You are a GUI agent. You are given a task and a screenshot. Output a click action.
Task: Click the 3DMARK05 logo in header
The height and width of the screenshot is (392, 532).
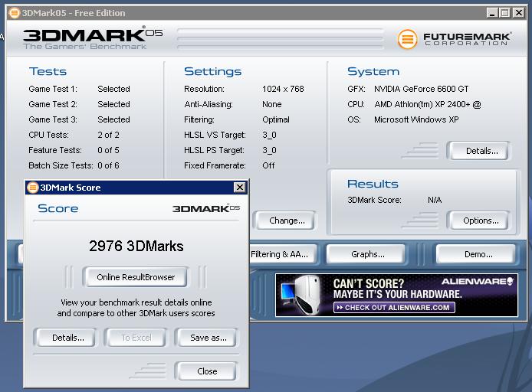pyautogui.click(x=92, y=38)
